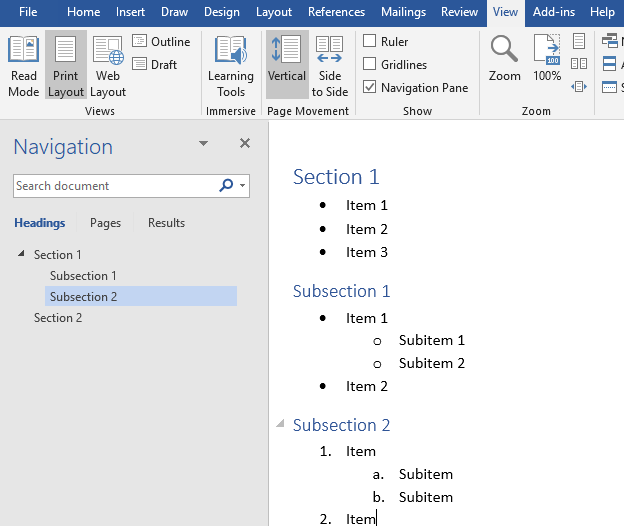
Task: Open the Home tab
Action: 84,12
